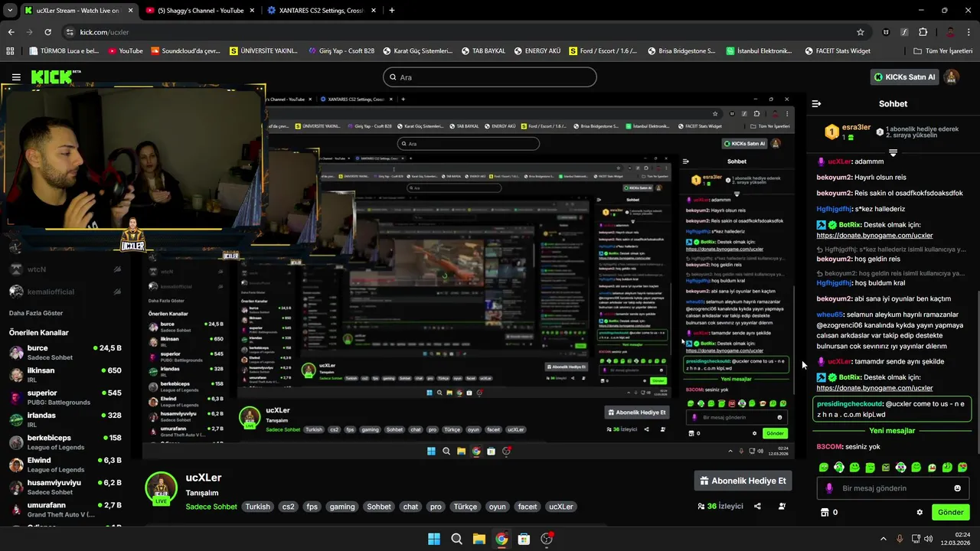Focus the Bir mesaj gönderin field
980x551 pixels.
point(893,488)
